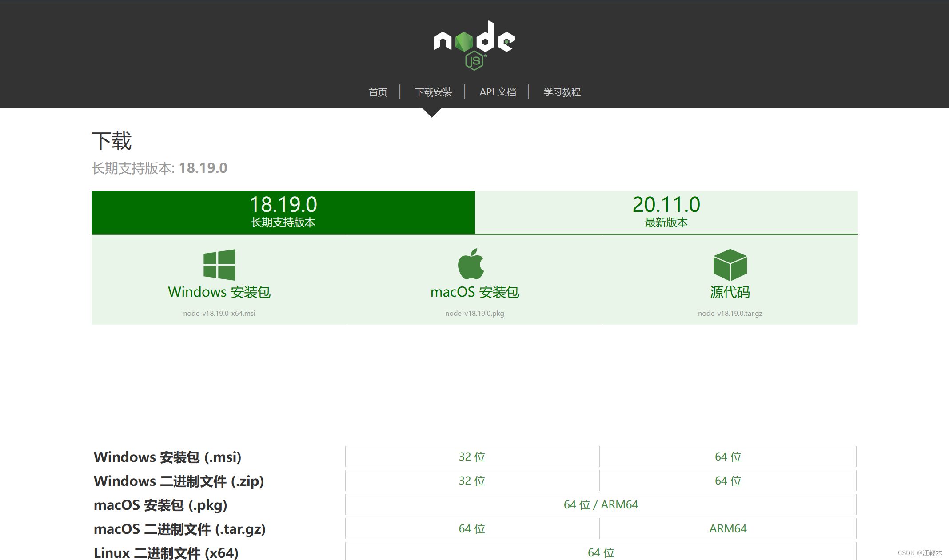Click the Apple logo icon
Image resolution: width=949 pixels, height=560 pixels.
[x=471, y=264]
